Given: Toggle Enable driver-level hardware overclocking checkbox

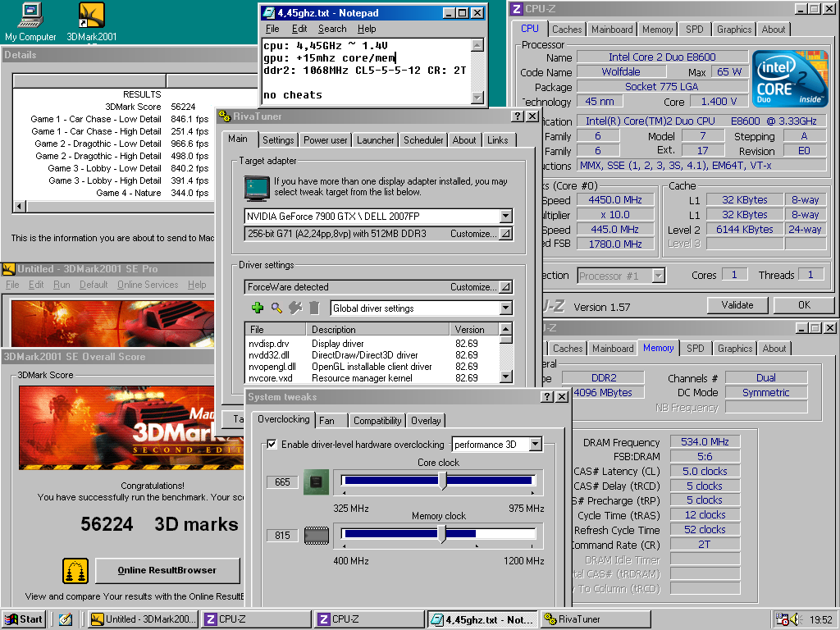Looking at the screenshot, I should (x=272, y=444).
